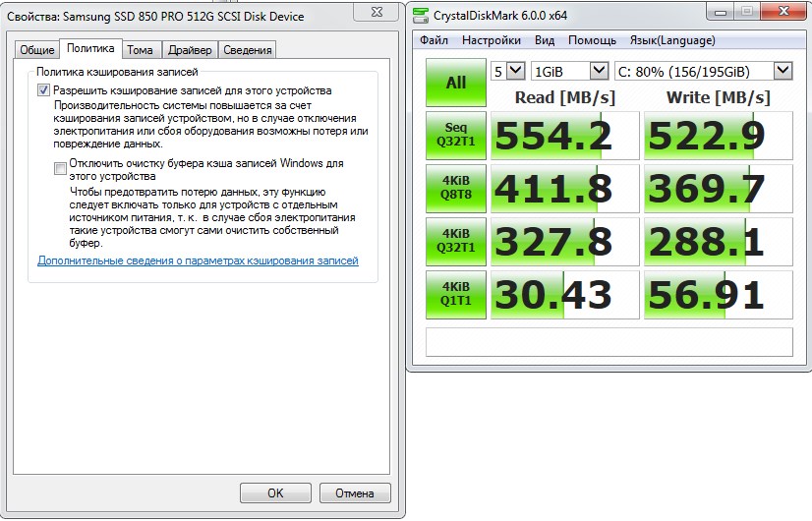Image resolution: width=812 pixels, height=521 pixels.
Task: Open link Дополнительные сведения о параметрах кэширования
Action: pos(198,260)
